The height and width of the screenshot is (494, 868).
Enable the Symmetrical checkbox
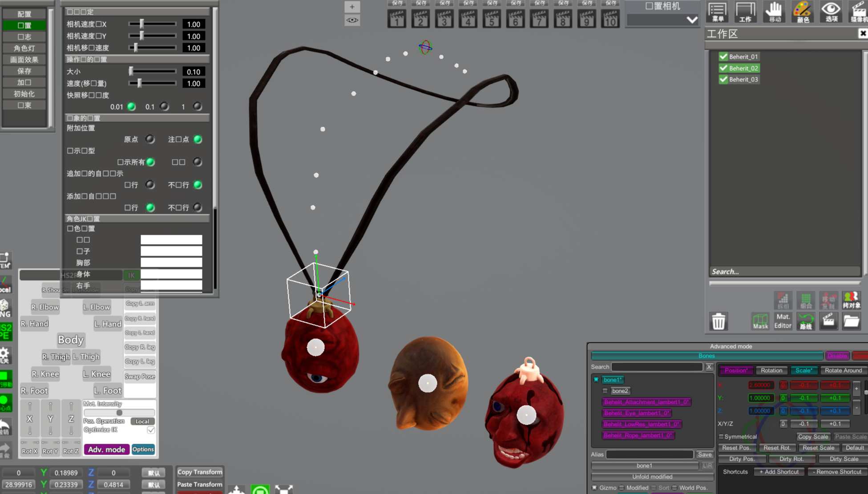[x=721, y=437]
